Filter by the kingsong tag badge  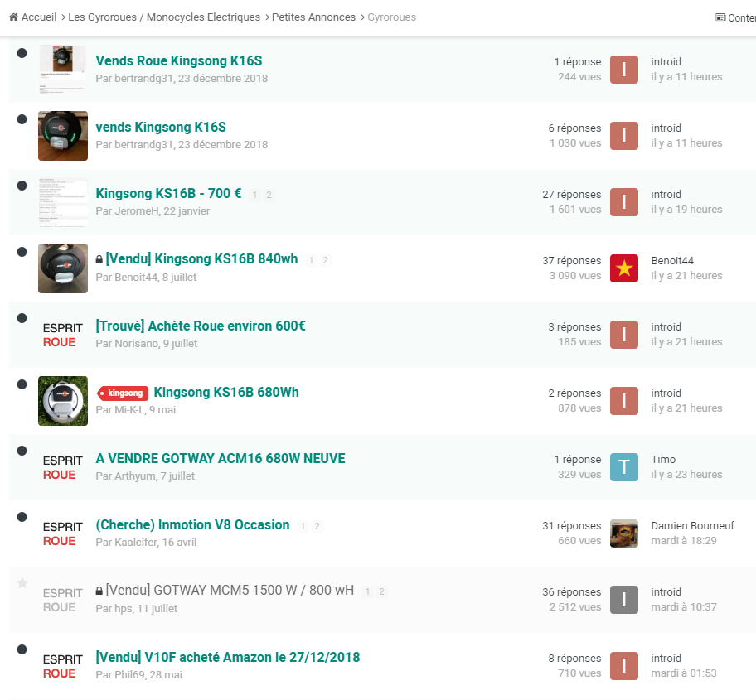click(x=123, y=393)
